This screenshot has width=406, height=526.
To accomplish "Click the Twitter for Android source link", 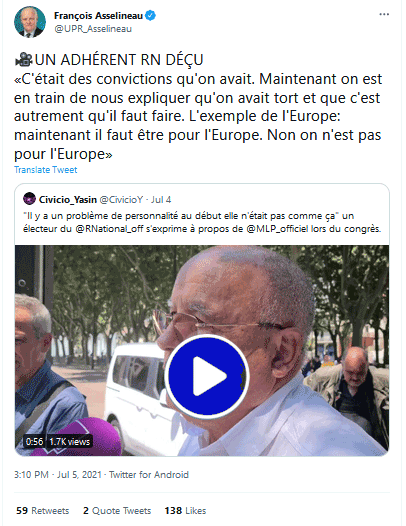I will [149, 475].
